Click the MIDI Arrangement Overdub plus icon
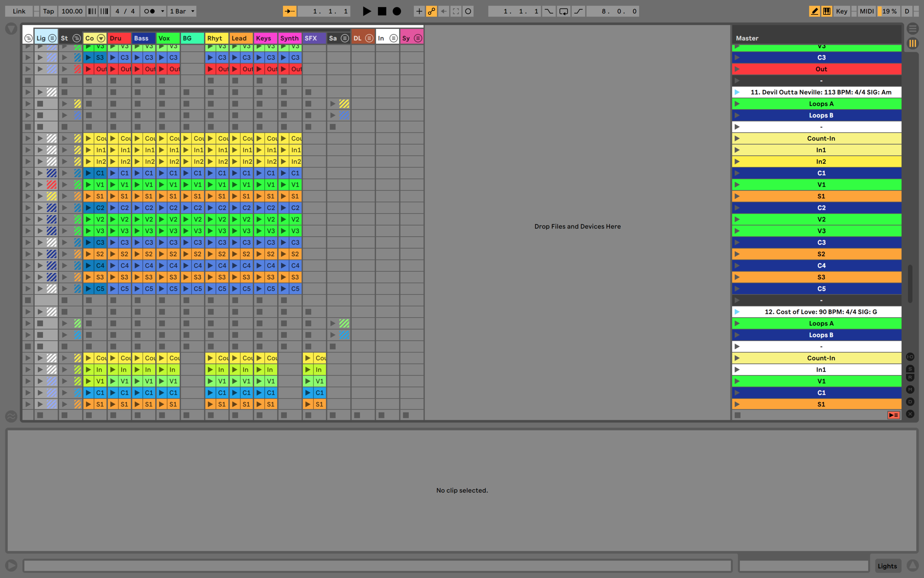The image size is (924, 578). click(x=419, y=11)
